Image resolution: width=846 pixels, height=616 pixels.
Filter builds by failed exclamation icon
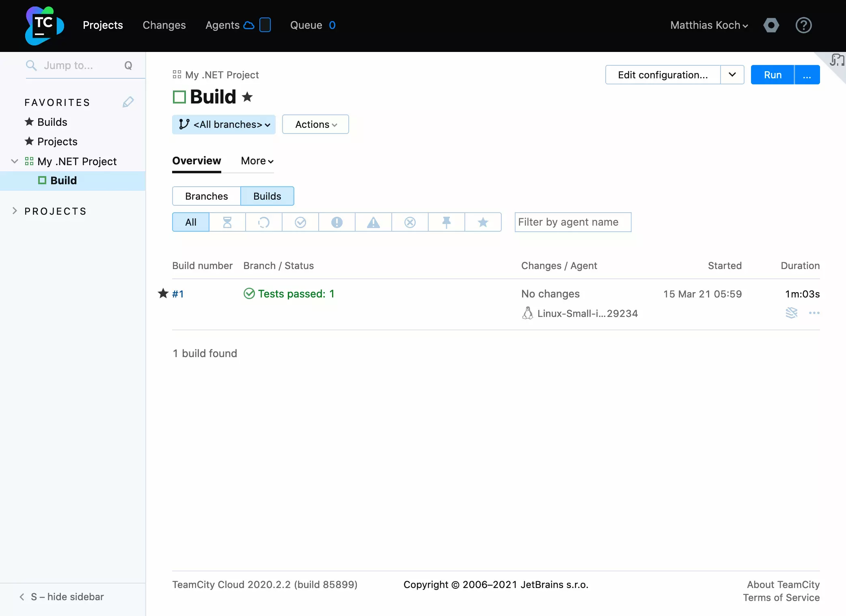(x=337, y=222)
